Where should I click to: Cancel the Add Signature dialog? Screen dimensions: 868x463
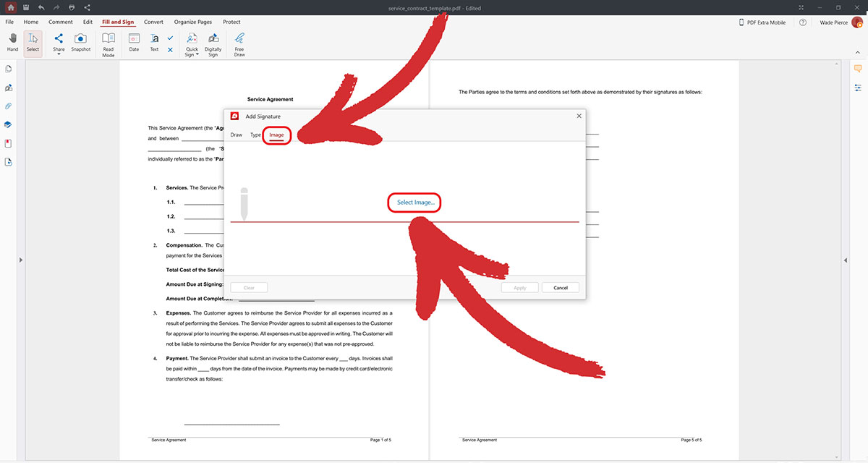[x=560, y=287]
